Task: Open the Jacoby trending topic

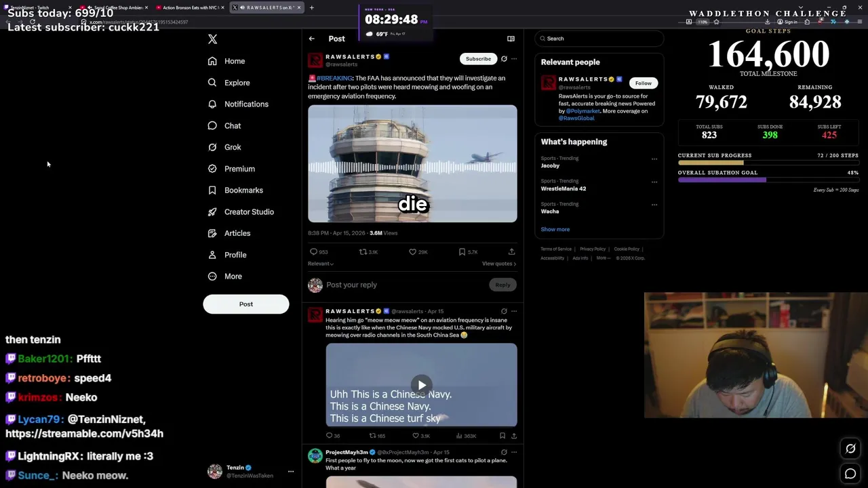Action: click(550, 165)
